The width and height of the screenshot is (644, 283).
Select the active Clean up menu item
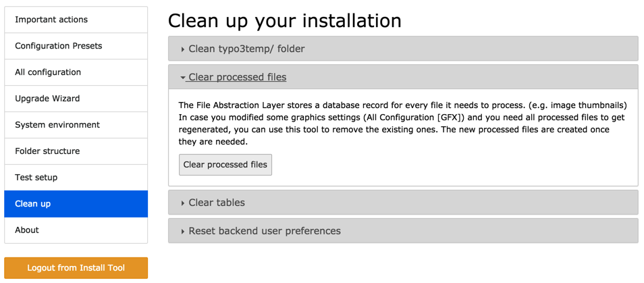click(x=33, y=204)
